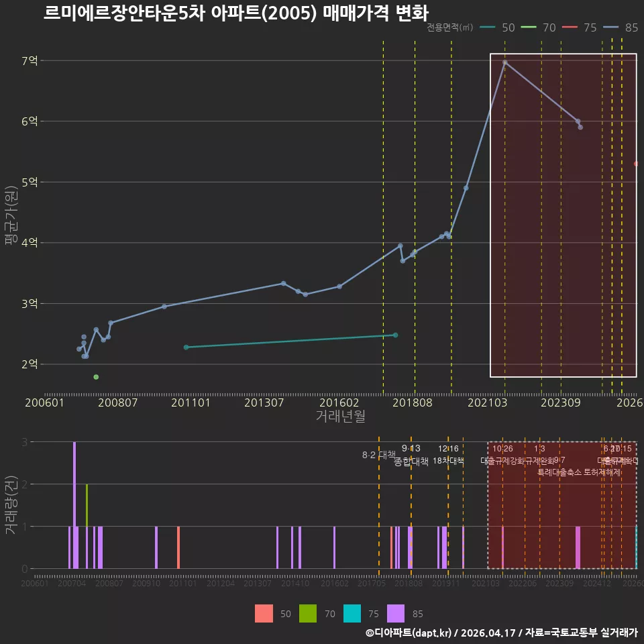Click the 201410 label on volume chart x-axis

point(295,583)
